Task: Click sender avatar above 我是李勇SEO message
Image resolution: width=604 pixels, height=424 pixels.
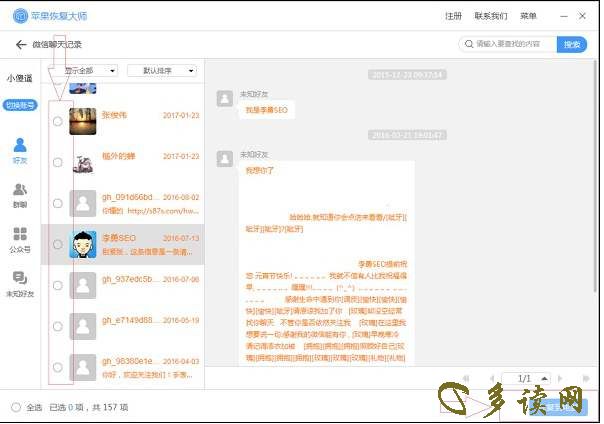Action: tap(225, 99)
